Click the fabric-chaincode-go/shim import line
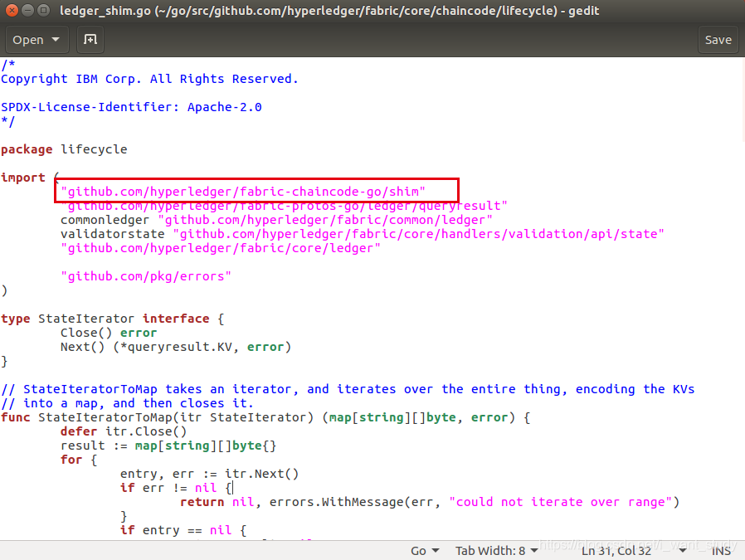745x560 pixels. click(x=243, y=192)
